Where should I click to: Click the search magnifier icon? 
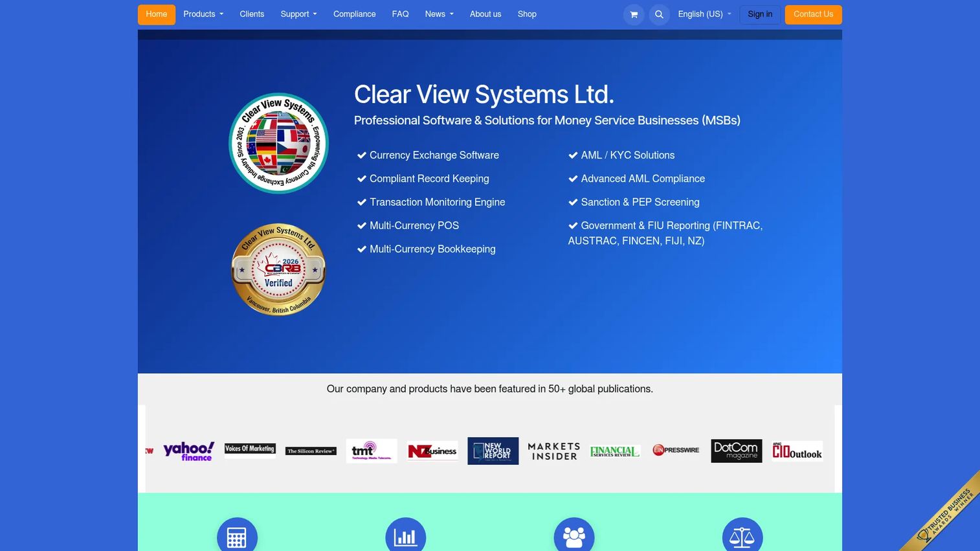[x=659, y=14]
